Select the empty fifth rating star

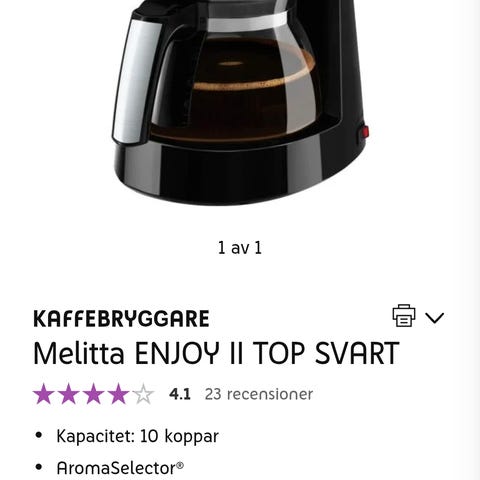pyautogui.click(x=143, y=394)
